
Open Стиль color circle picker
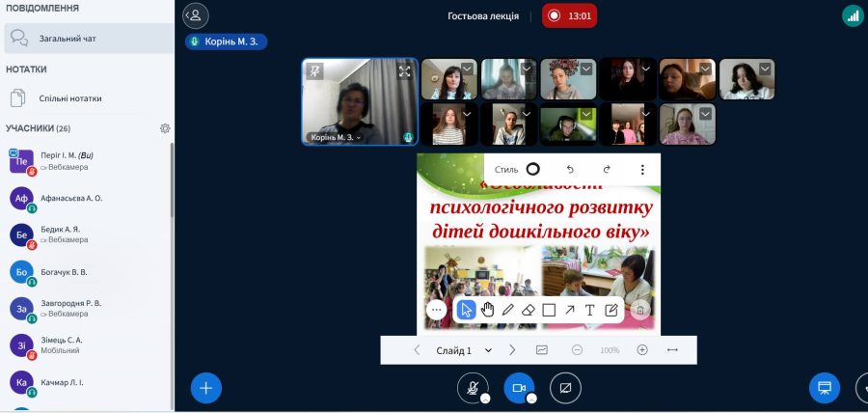coord(532,169)
